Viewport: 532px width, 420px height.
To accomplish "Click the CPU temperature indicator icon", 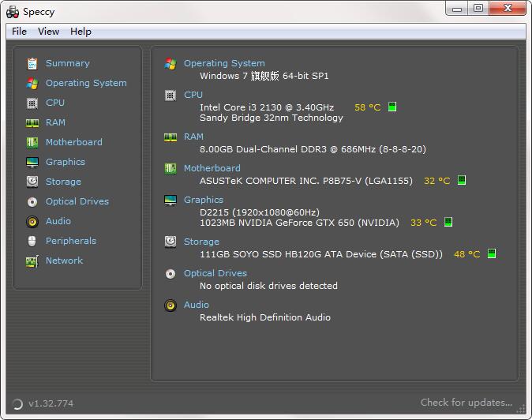I will coord(392,107).
